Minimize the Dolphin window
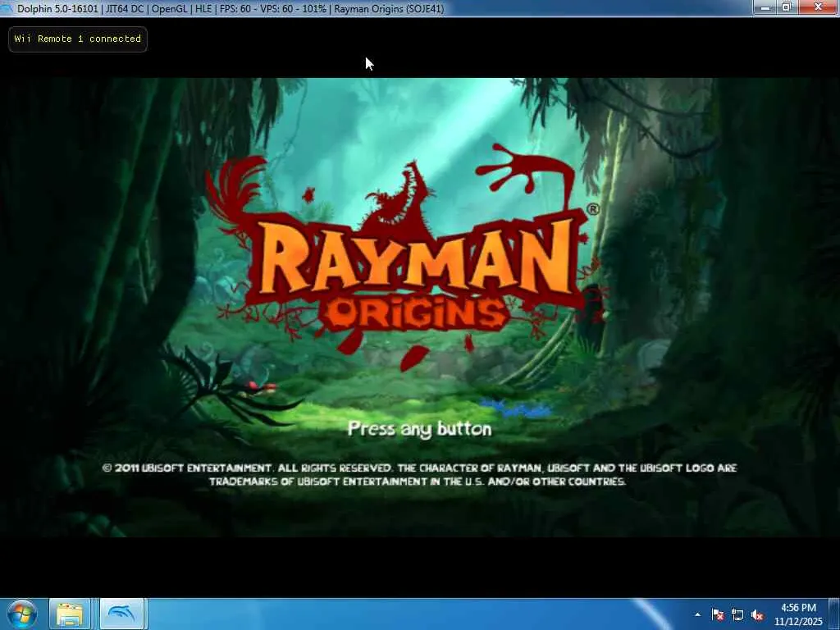 point(765,7)
